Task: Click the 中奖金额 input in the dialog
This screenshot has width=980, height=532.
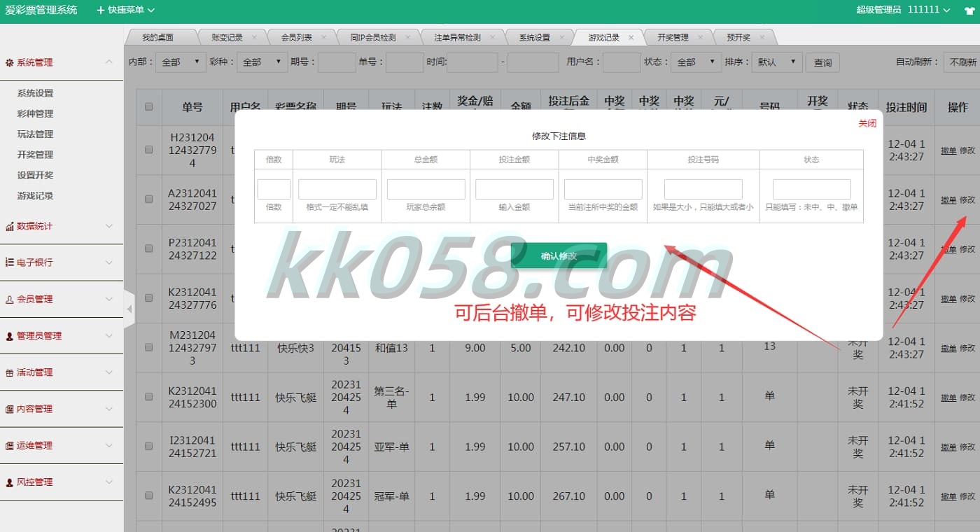Action: coord(603,189)
